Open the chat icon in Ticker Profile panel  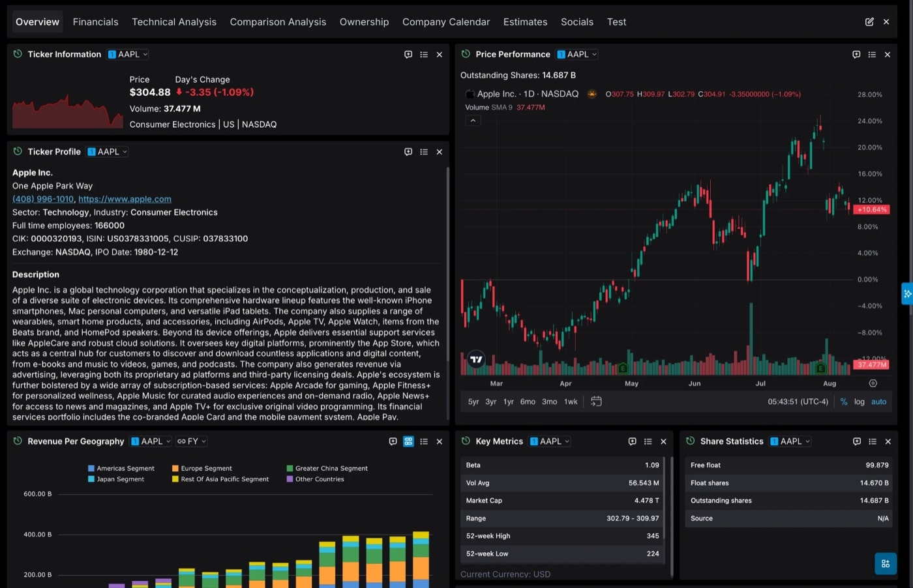(408, 152)
